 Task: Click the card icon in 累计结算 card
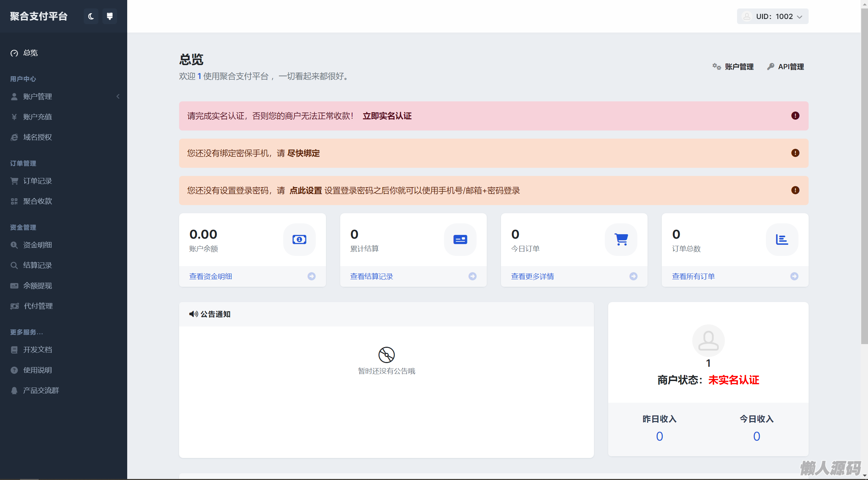point(460,240)
